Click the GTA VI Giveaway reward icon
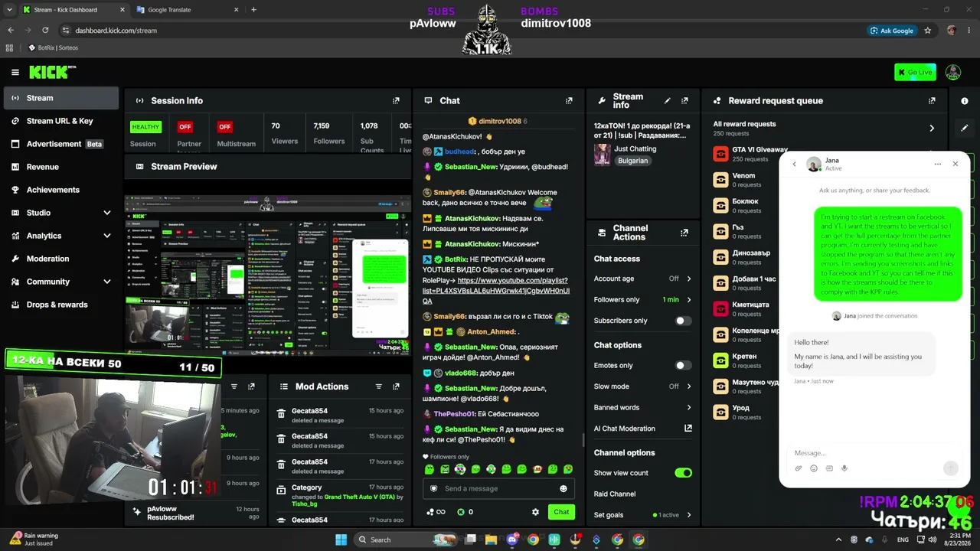 point(720,154)
